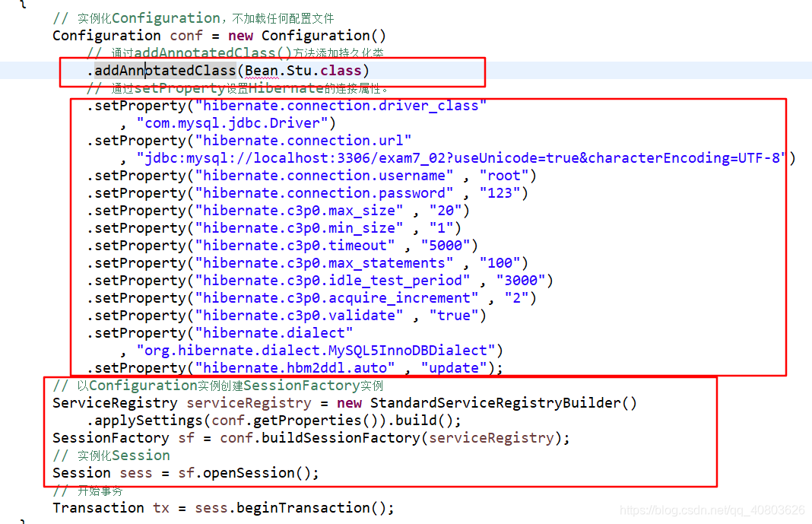Click the comment about SessionFactory实例
The image size is (812, 524).
[x=218, y=386]
